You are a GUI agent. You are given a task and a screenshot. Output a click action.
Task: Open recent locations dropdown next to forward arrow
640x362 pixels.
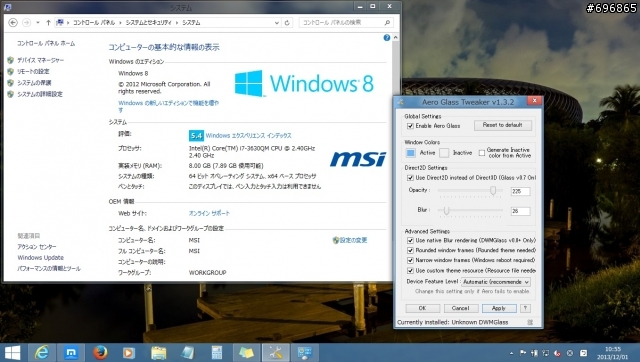point(38,22)
